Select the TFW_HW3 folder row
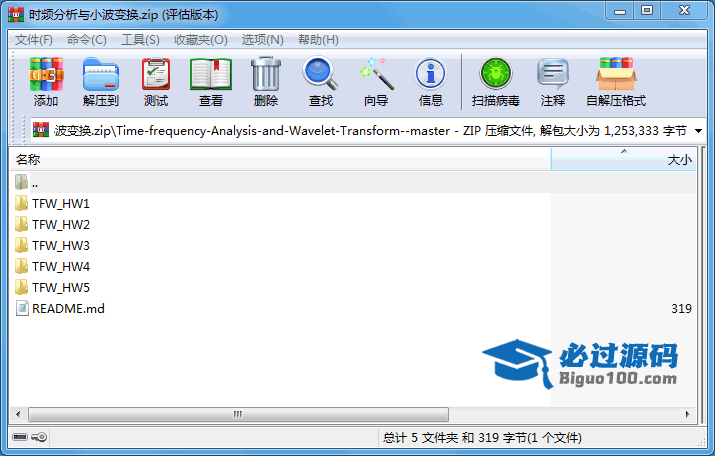The width and height of the screenshot is (715, 456). pyautogui.click(x=353, y=245)
